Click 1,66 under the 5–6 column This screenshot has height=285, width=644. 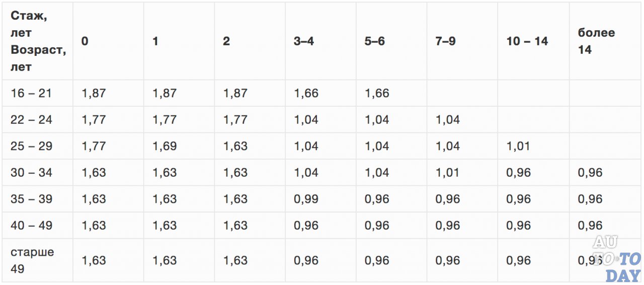(377, 93)
